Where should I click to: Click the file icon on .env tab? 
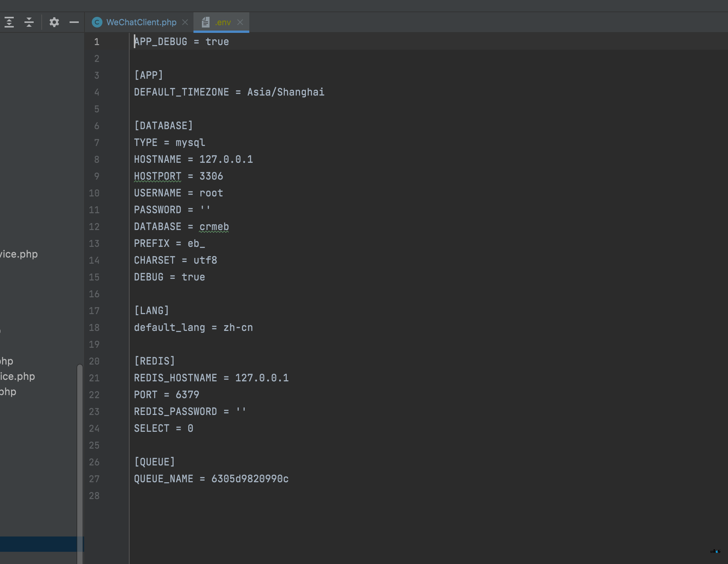click(x=205, y=22)
